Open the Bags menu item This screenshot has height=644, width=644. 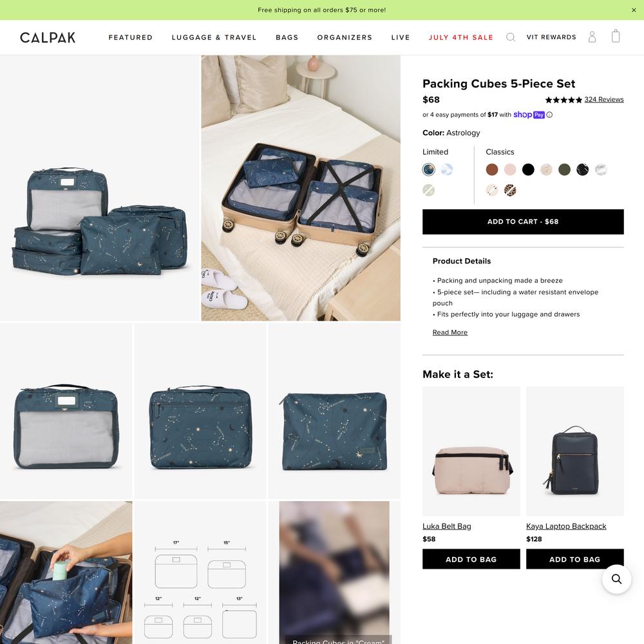(x=287, y=37)
